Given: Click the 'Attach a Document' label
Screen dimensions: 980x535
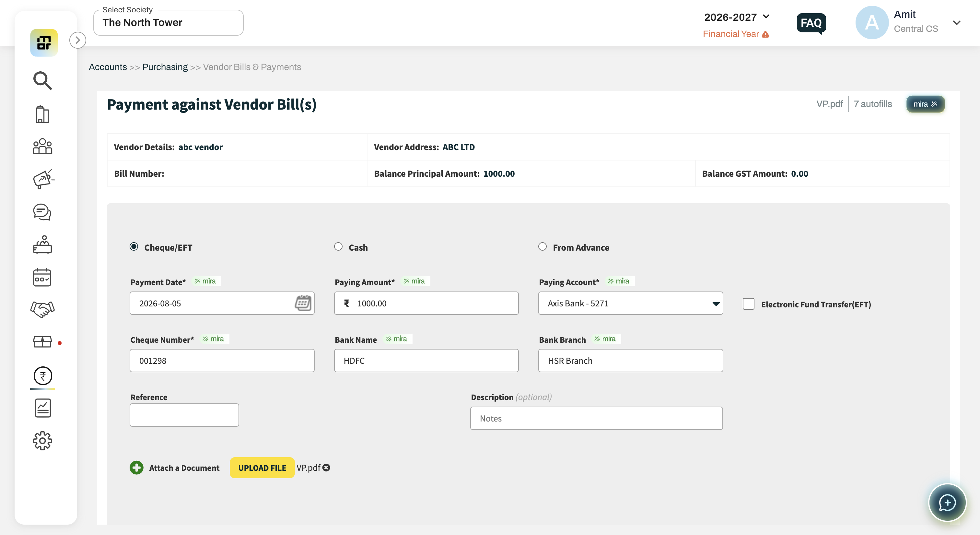Looking at the screenshot, I should (184, 468).
